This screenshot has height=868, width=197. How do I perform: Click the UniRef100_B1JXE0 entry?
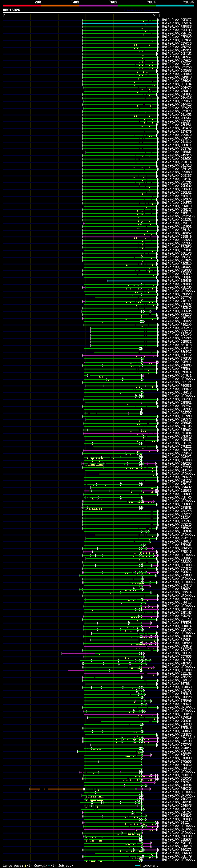[177, 775]
